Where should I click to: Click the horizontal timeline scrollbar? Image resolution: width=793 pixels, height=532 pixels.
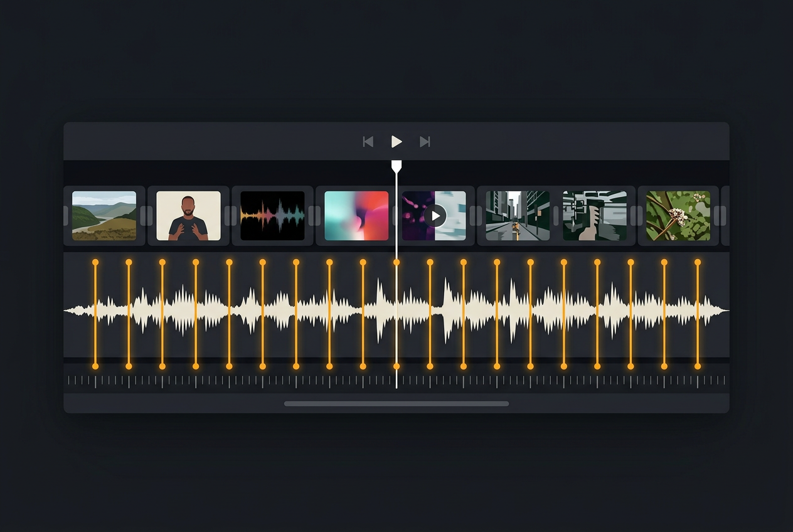(x=396, y=404)
